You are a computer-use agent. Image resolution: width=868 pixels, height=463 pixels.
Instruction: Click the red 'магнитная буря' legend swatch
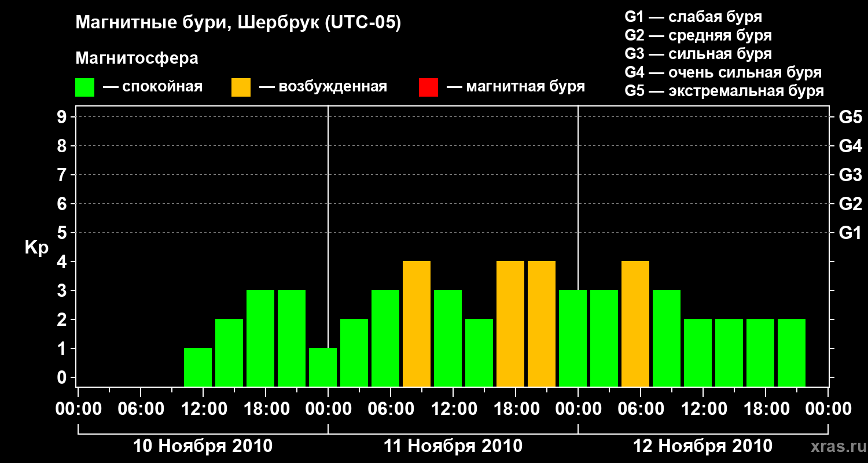[x=429, y=87]
